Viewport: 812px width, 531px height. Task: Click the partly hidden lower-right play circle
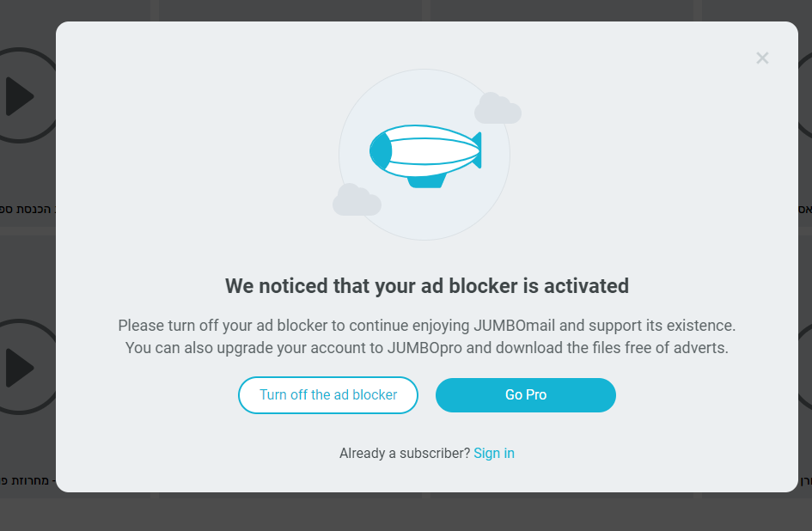805,367
